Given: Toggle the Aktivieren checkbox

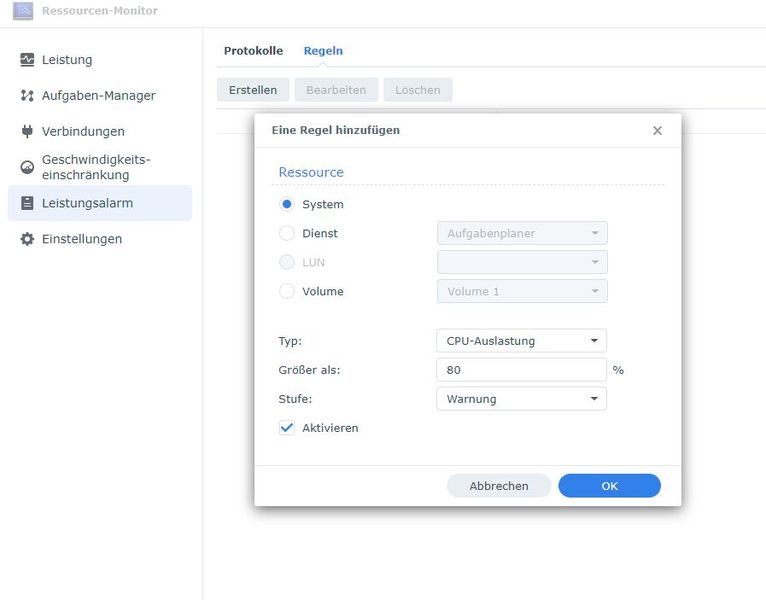Looking at the screenshot, I should click(287, 428).
